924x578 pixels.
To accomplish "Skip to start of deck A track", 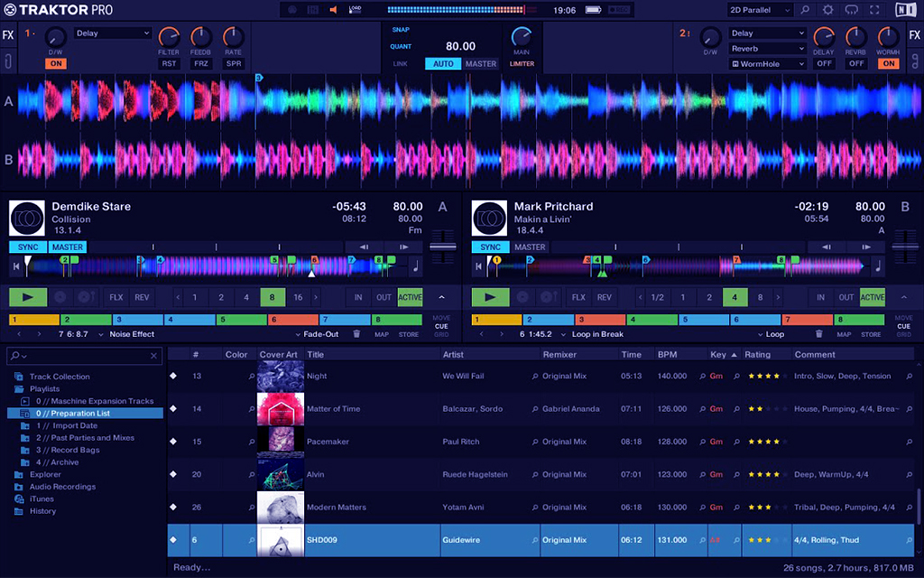I will (x=16, y=266).
